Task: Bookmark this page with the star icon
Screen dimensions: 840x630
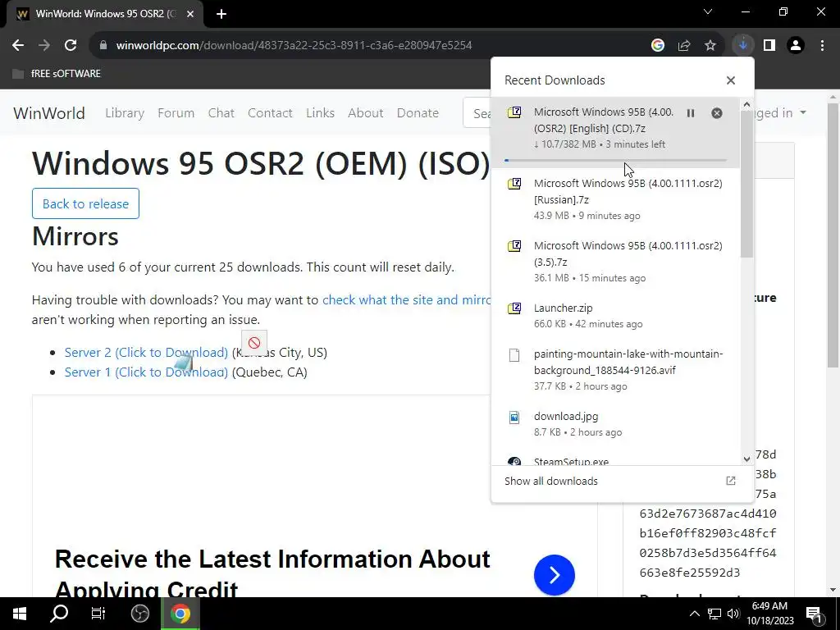Action: 710,46
